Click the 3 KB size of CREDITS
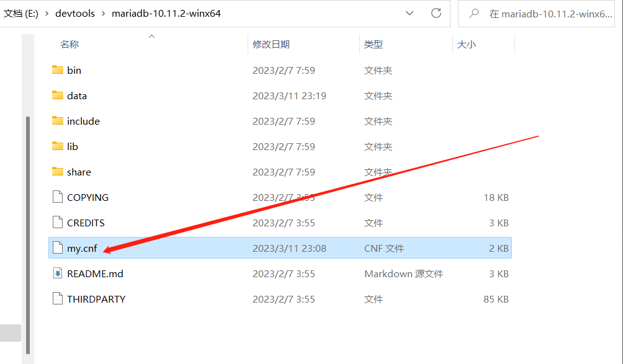This screenshot has width=623, height=364. [x=499, y=223]
